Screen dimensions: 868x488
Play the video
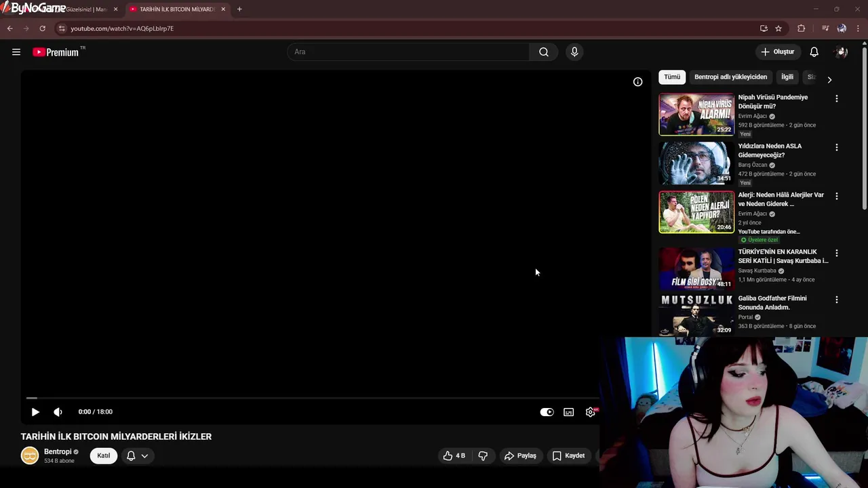coord(35,412)
